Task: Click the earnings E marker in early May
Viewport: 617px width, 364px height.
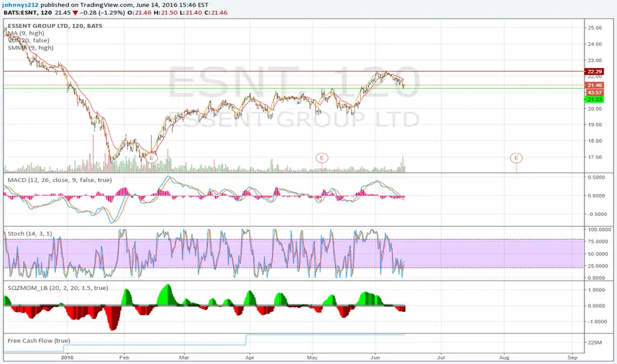Action: (x=322, y=158)
